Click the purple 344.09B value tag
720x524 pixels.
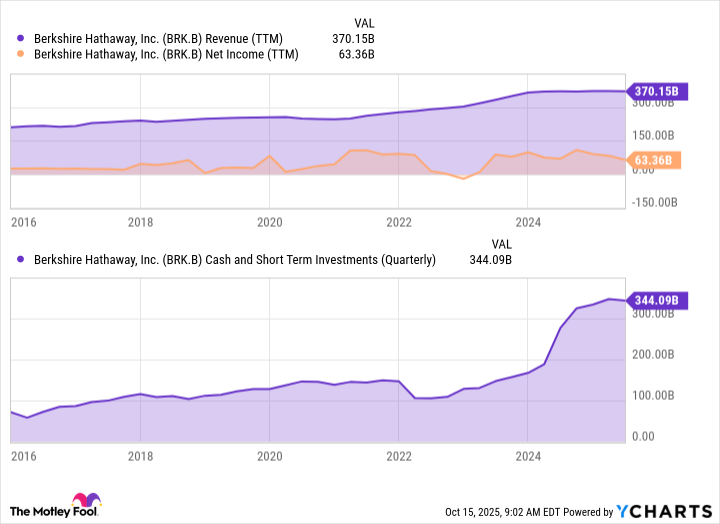[655, 300]
